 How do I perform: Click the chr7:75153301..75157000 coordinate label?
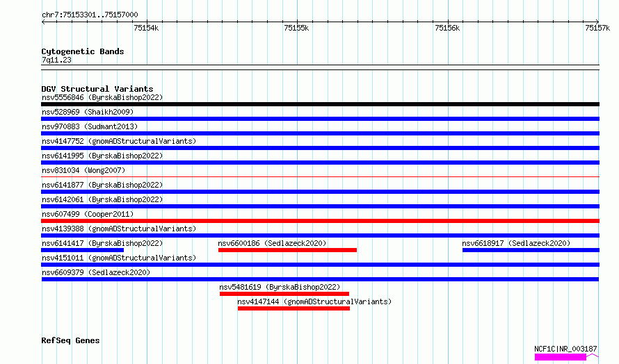[90, 15]
